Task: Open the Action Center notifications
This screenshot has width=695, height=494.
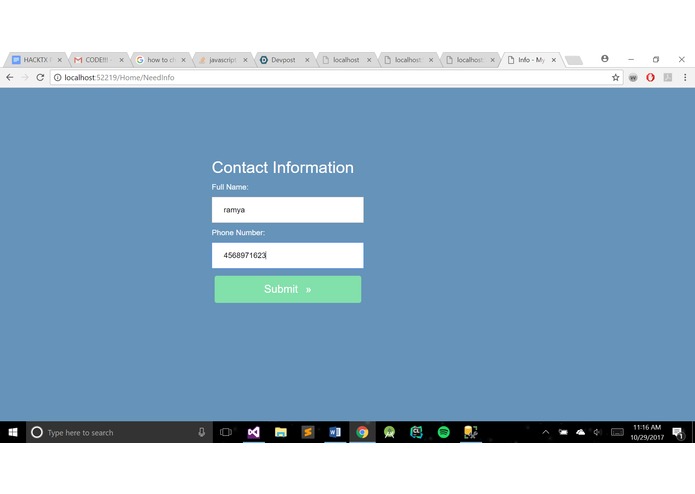Action: pyautogui.click(x=678, y=433)
